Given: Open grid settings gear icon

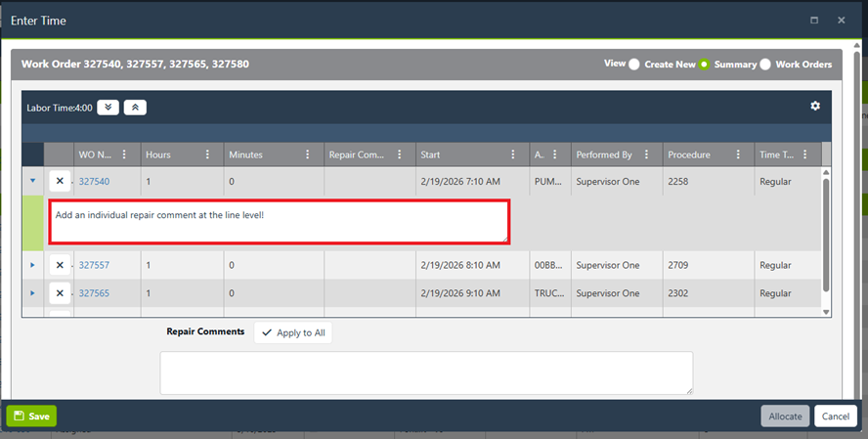Looking at the screenshot, I should tap(815, 107).
